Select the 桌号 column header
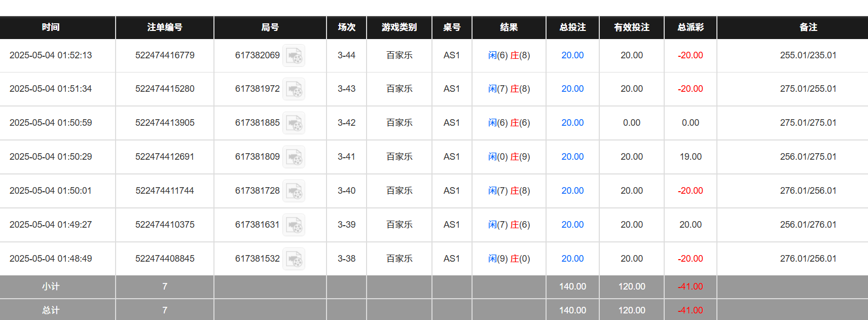The image size is (868, 320). tap(451, 28)
